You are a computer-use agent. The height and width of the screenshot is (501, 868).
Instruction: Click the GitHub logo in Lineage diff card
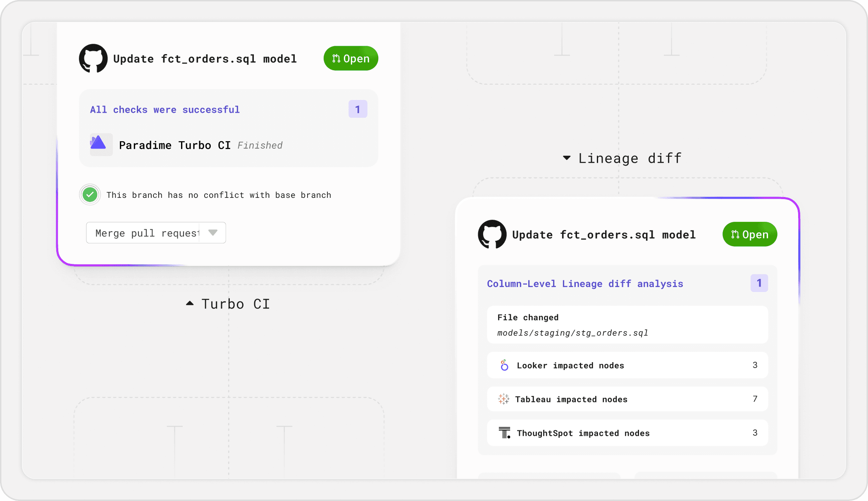tap(492, 234)
